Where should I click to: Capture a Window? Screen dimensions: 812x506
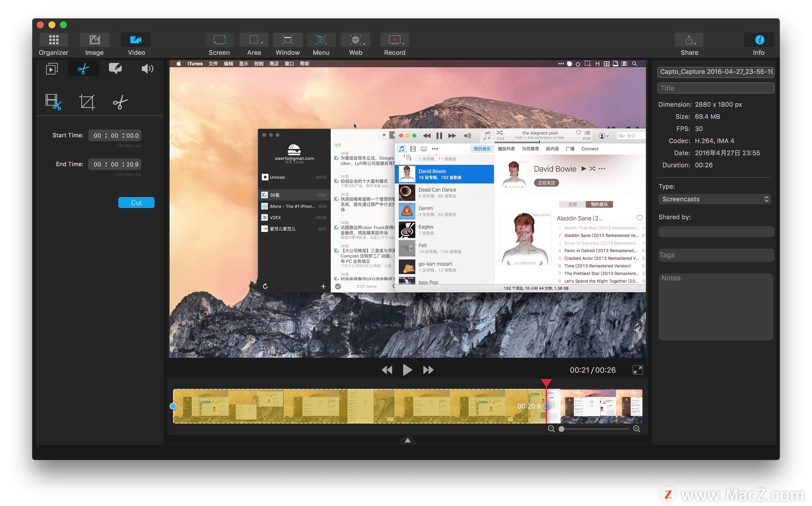click(288, 44)
